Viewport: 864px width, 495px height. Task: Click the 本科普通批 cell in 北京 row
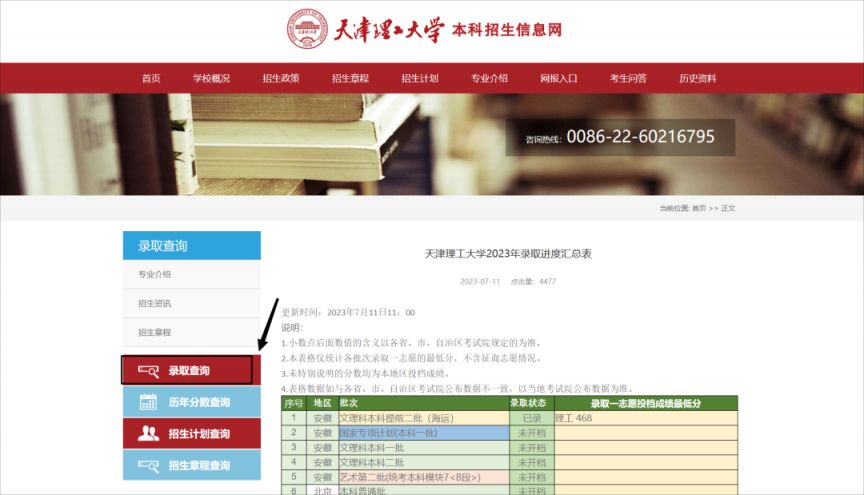tap(423, 490)
